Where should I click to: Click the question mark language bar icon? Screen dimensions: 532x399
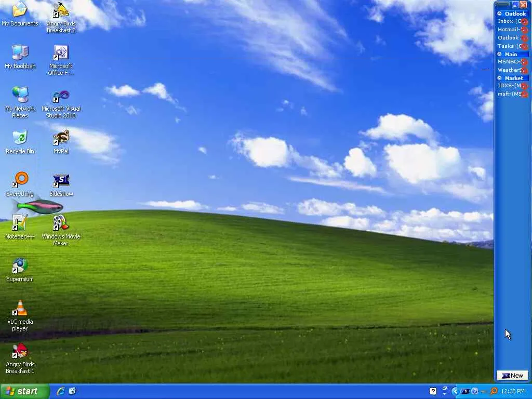pyautogui.click(x=433, y=391)
